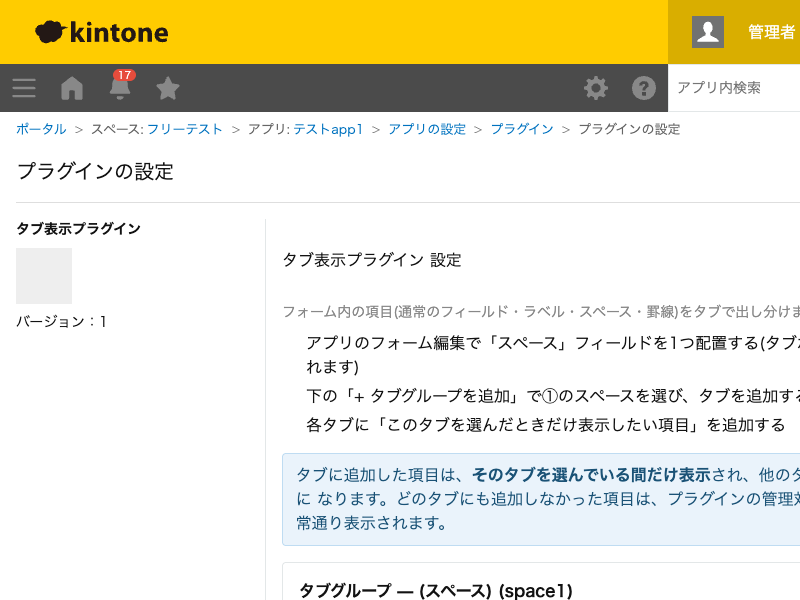
Task: Focus the アプリ内検索 search field
Action: tap(734, 88)
